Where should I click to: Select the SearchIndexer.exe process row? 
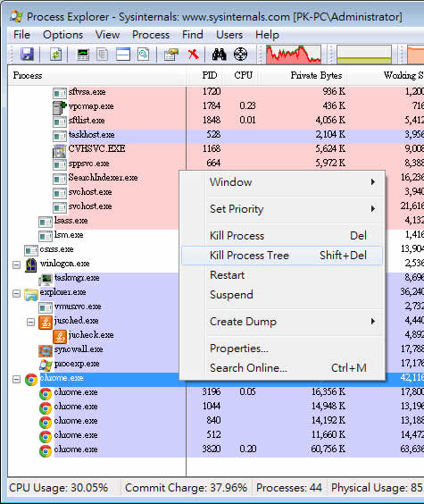click(103, 178)
